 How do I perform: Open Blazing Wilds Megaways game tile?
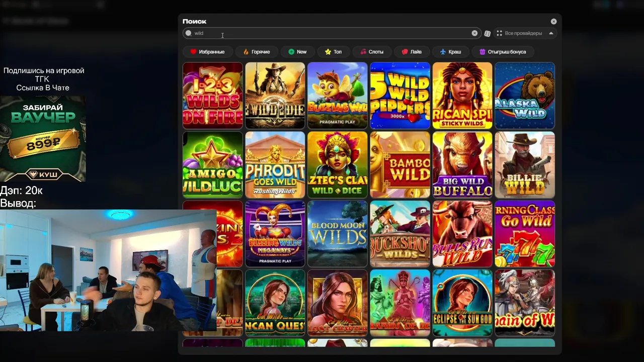pos(275,234)
